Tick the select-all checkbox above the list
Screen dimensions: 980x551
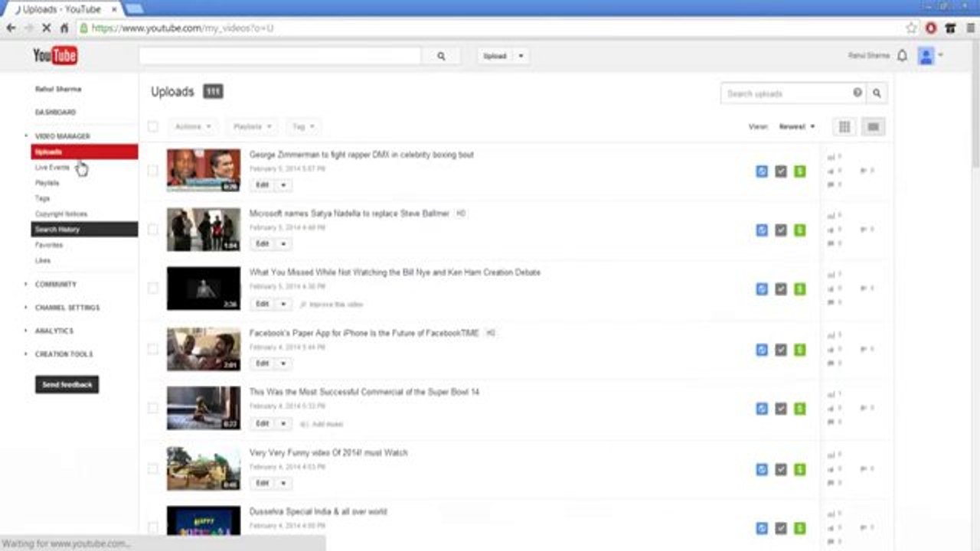pos(153,126)
